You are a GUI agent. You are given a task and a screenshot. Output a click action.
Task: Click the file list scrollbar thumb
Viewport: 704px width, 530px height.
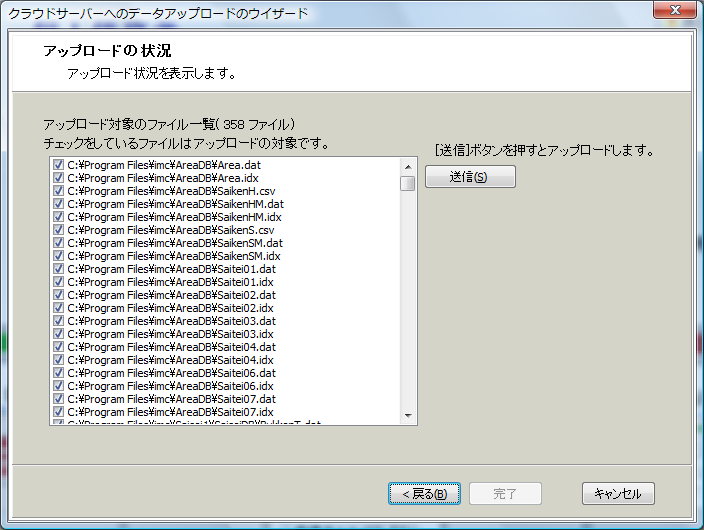point(408,184)
